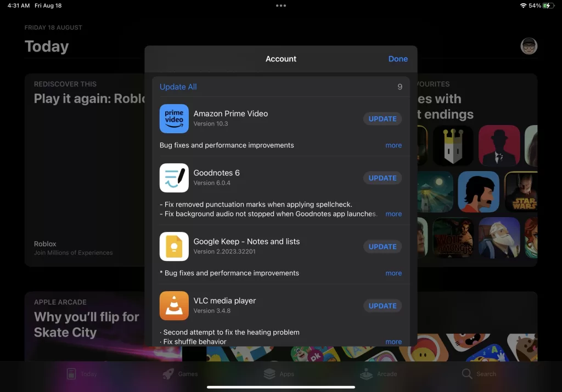Update Amazon Prime Video
562x392 pixels.
pos(383,119)
